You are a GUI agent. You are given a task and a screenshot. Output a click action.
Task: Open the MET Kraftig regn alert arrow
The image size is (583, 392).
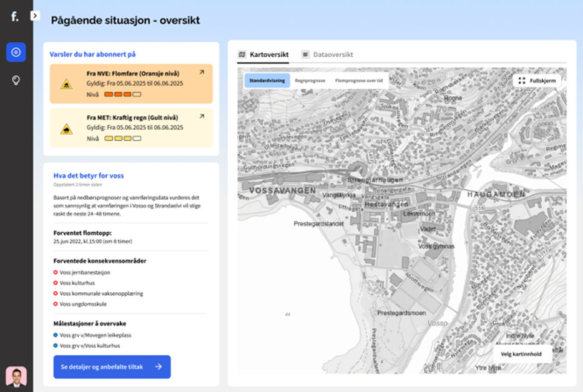[x=202, y=116]
